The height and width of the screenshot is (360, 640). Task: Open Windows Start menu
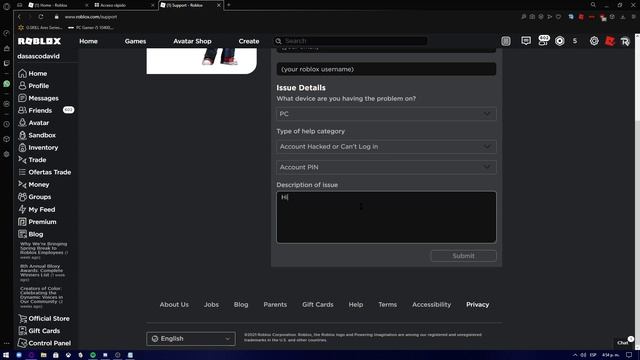click(6, 355)
